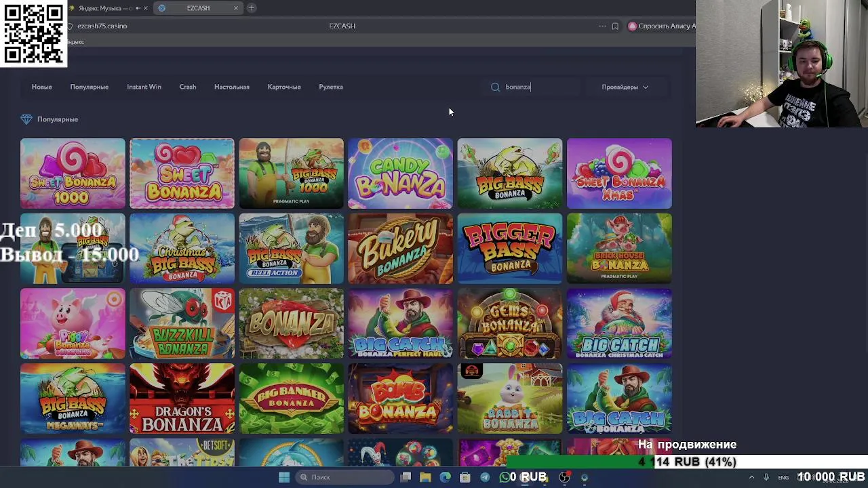Open a new browser tab
This screenshot has width=868, height=488.
click(x=252, y=8)
